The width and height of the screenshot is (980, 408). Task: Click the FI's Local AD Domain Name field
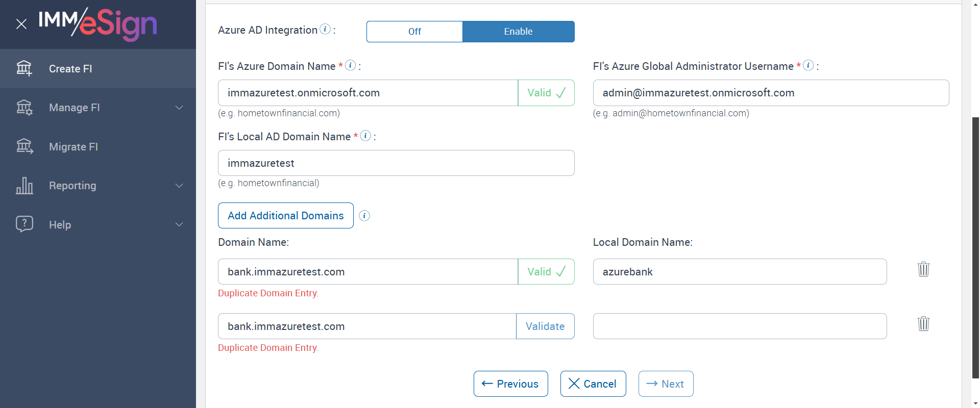click(x=396, y=163)
